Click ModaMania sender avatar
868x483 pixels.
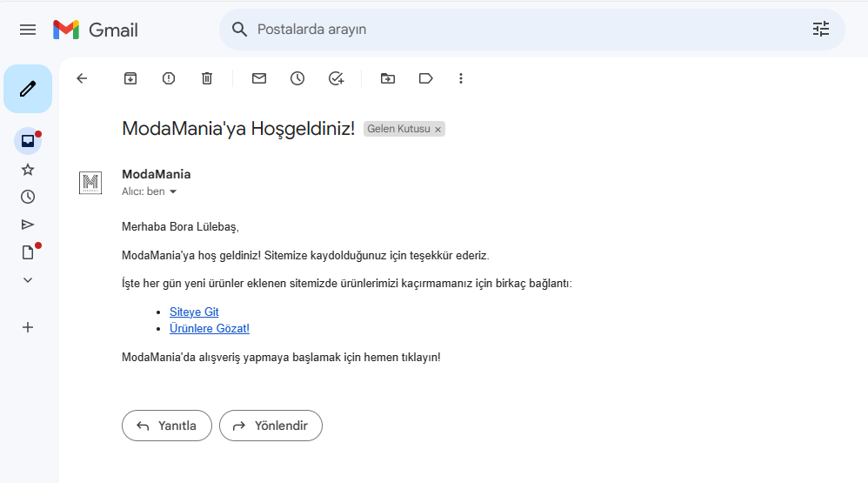(x=90, y=183)
